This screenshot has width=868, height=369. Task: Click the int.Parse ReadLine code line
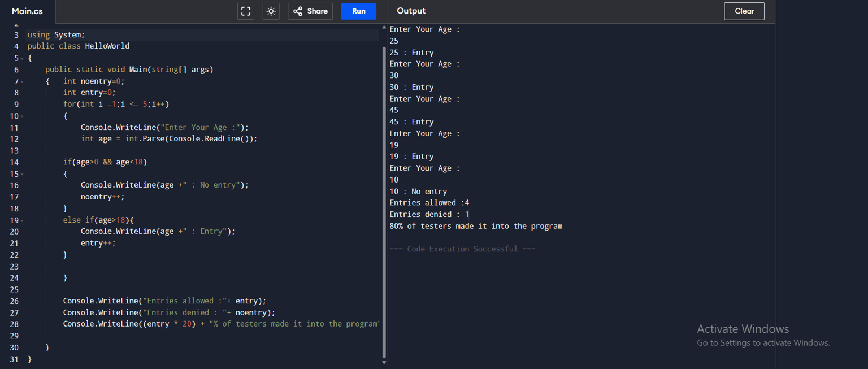(x=169, y=139)
